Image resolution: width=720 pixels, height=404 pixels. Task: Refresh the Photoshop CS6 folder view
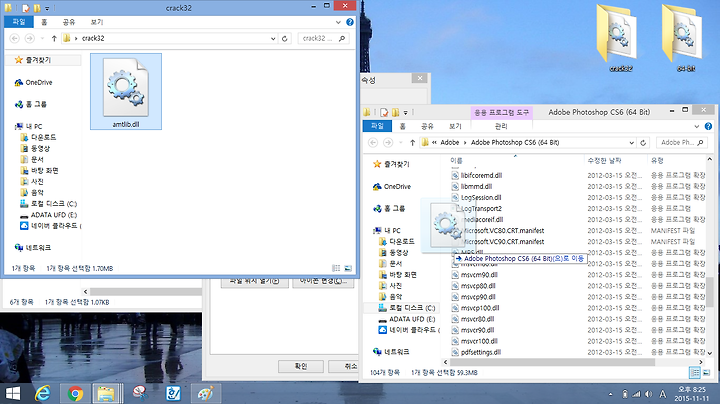click(x=643, y=143)
